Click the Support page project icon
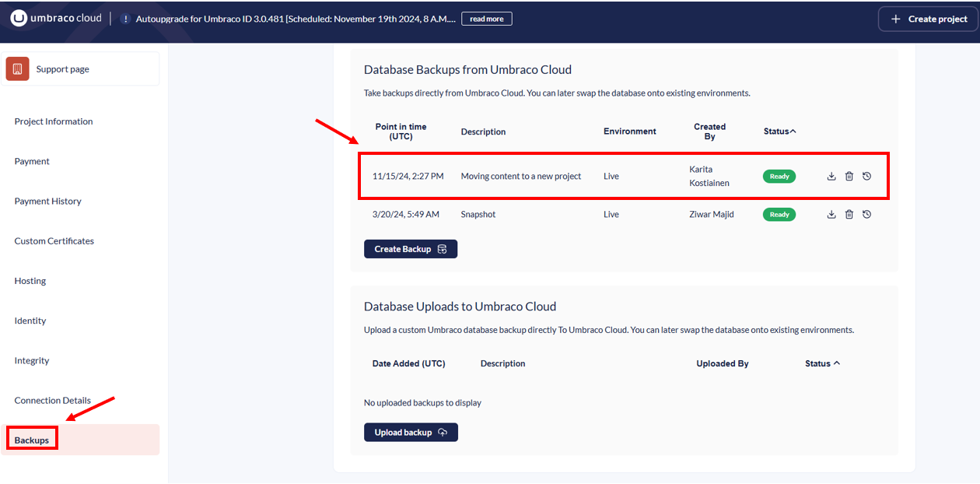Image resolution: width=980 pixels, height=484 pixels. [18, 69]
